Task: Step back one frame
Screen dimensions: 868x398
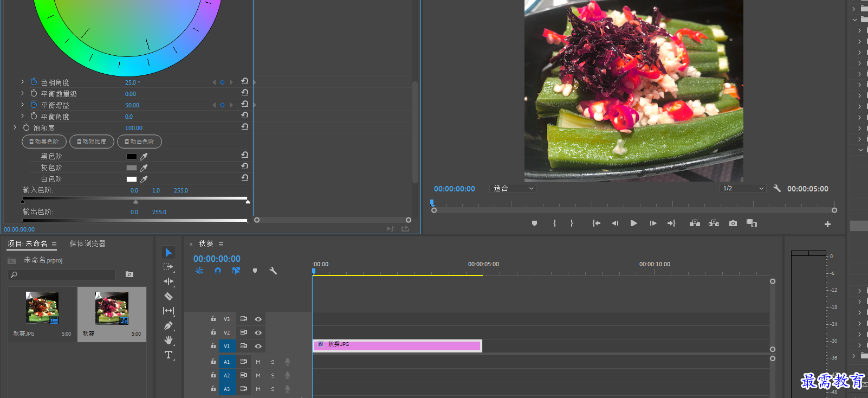Action: click(615, 223)
